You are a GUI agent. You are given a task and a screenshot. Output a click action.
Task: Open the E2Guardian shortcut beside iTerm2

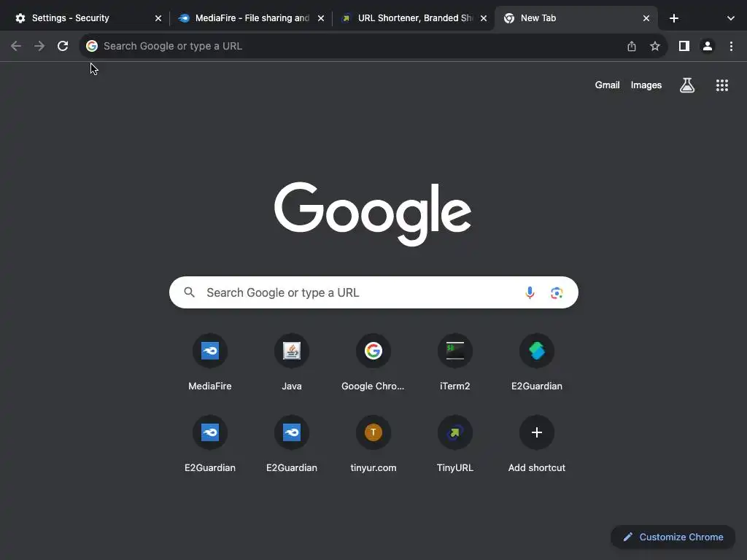click(537, 363)
